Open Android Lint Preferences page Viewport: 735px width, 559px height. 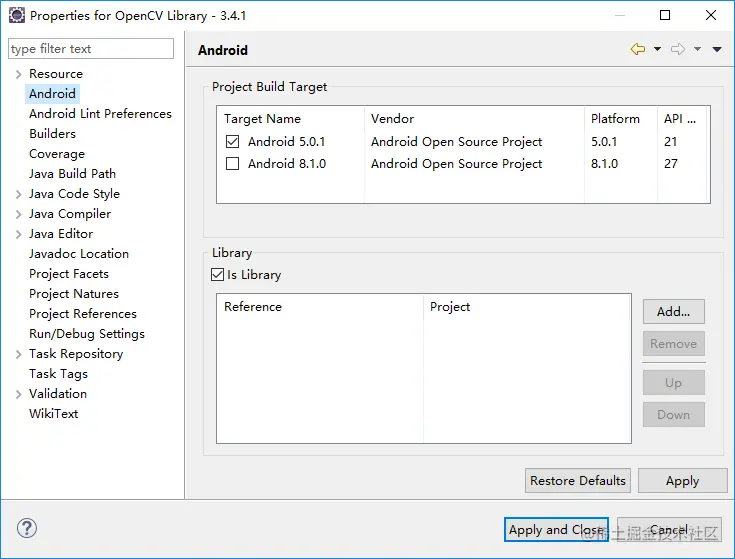100,114
